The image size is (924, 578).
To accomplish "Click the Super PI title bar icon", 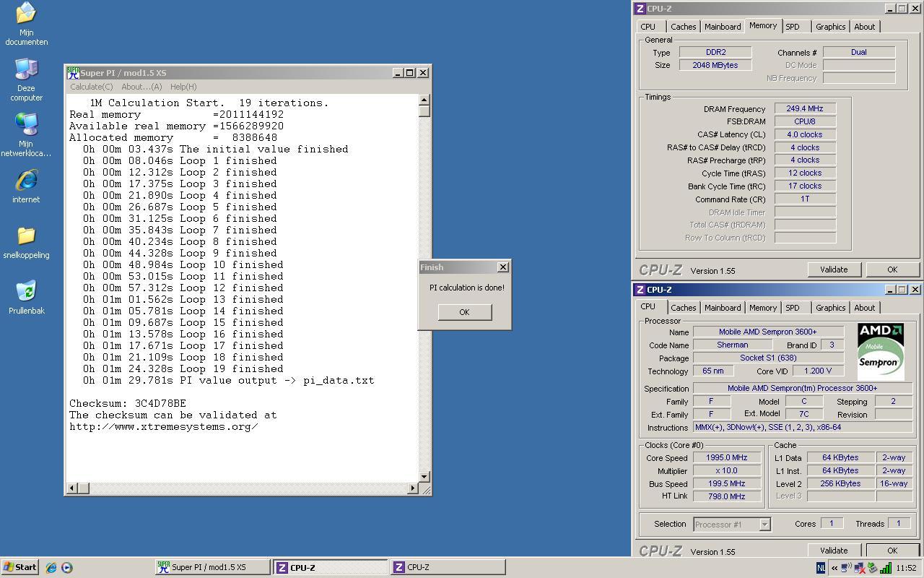I will tap(73, 72).
